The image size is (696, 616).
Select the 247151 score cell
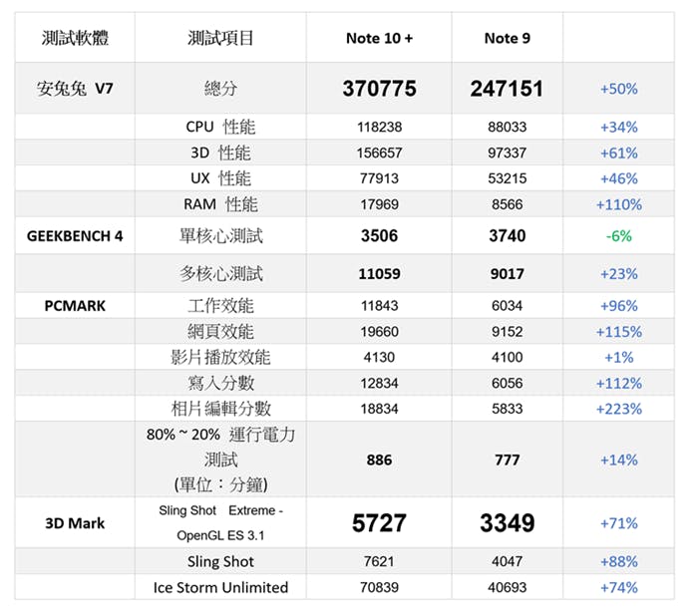507,89
